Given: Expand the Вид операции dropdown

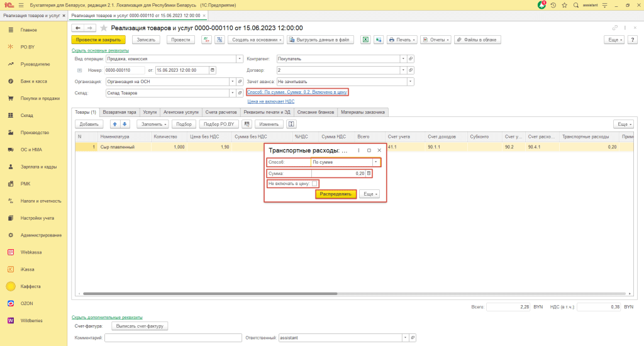Looking at the screenshot, I should tap(240, 59).
